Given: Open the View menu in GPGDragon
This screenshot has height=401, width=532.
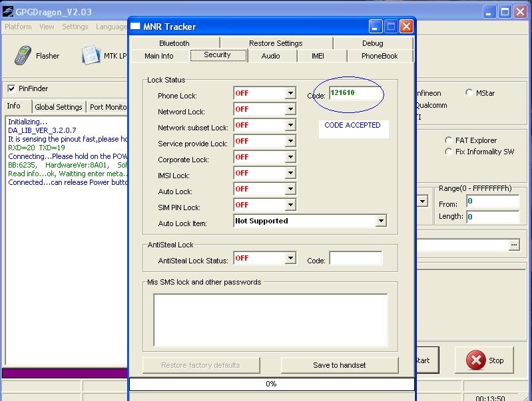Looking at the screenshot, I should pyautogui.click(x=47, y=27).
